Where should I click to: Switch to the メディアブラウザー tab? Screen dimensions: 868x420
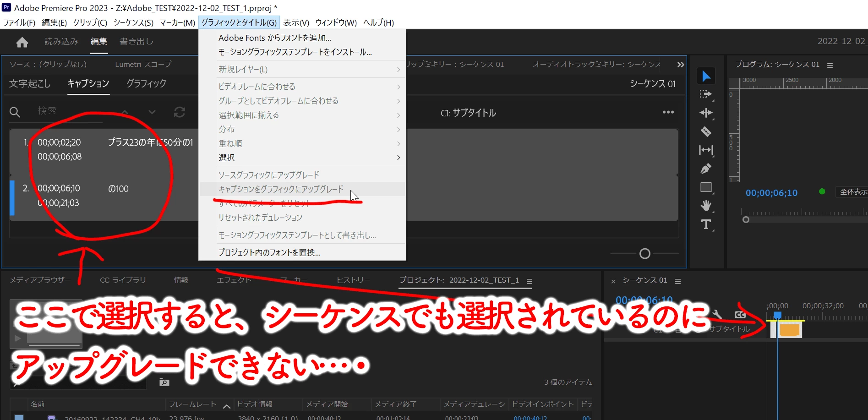(40, 280)
